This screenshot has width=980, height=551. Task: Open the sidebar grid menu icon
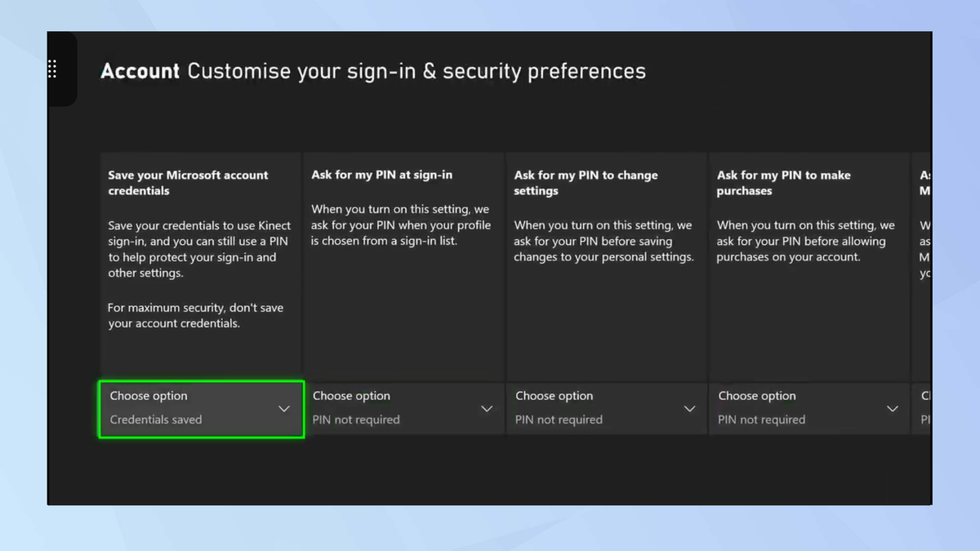click(x=51, y=69)
